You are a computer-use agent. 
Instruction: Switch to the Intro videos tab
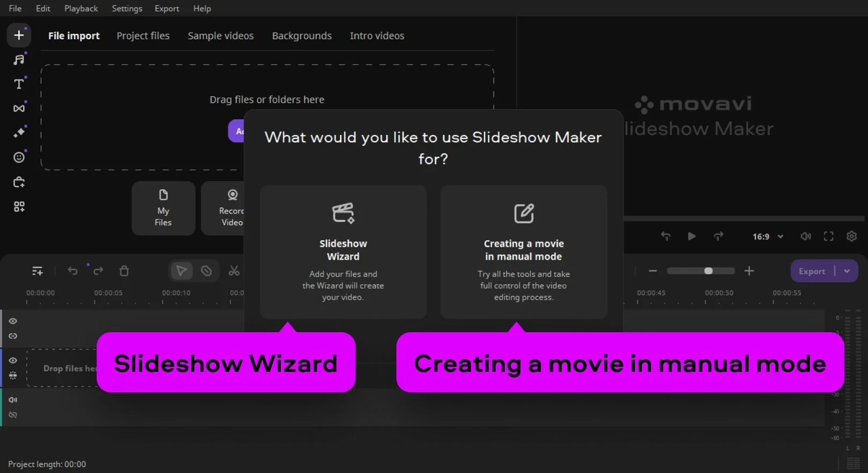tap(377, 36)
